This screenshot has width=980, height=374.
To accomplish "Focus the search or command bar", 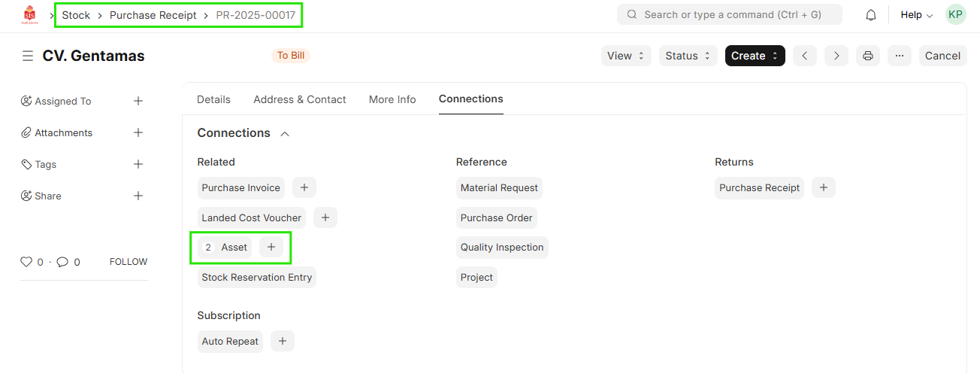I will (x=729, y=14).
